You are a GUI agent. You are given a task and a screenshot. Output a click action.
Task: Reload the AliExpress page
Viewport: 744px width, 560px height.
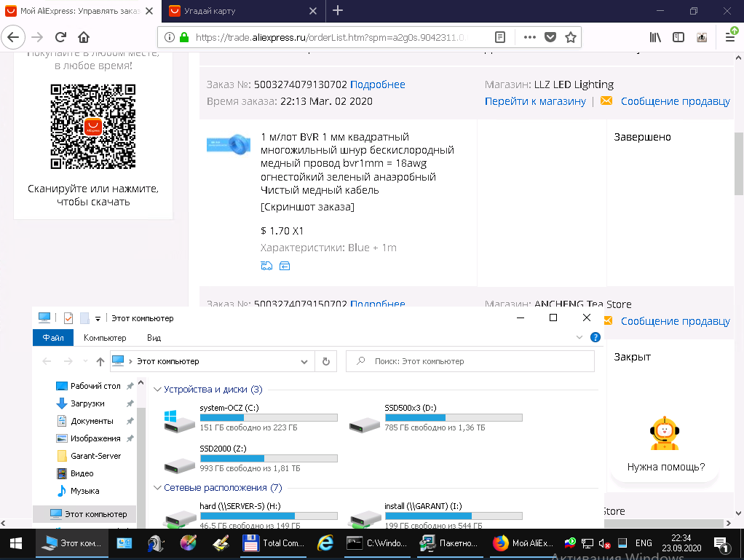point(60,37)
